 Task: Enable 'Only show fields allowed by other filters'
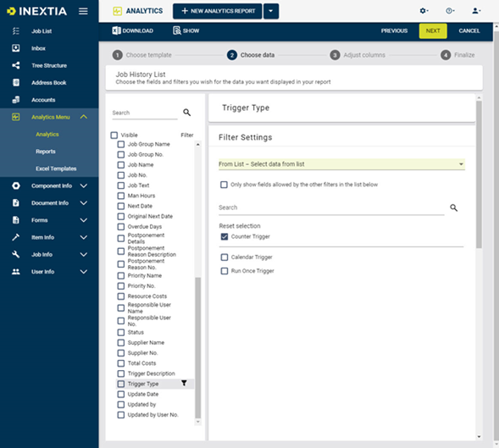coord(224,185)
